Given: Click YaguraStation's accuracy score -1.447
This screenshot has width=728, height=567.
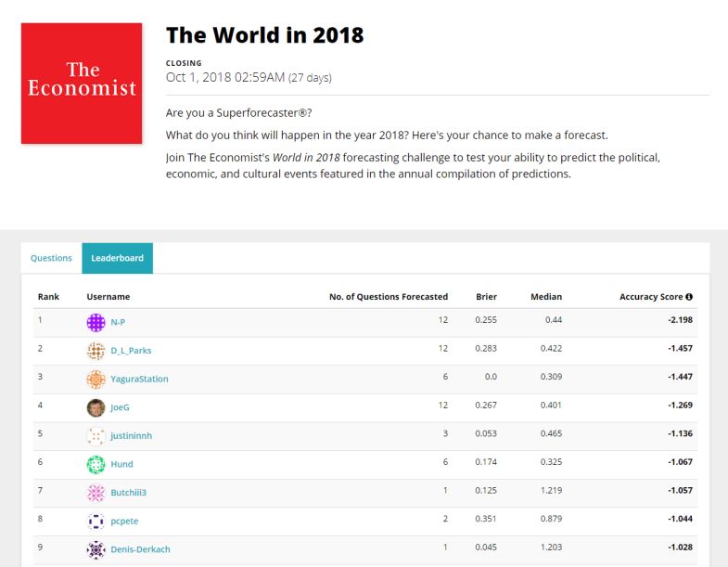Looking at the screenshot, I should (680, 377).
